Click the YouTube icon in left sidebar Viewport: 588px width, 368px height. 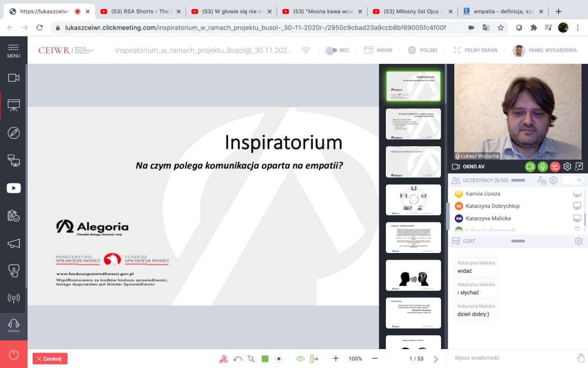tap(14, 188)
